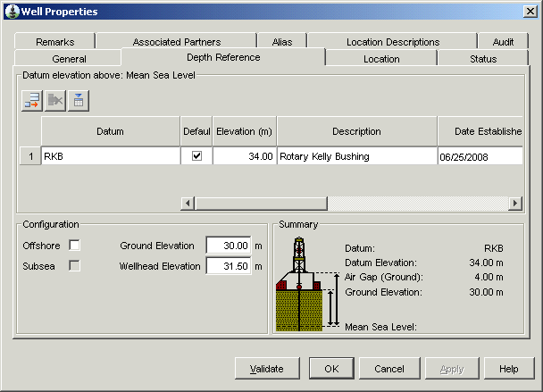The height and width of the screenshot is (392, 543).
Task: Enable the Subsea checkbox
Action: pos(74,266)
